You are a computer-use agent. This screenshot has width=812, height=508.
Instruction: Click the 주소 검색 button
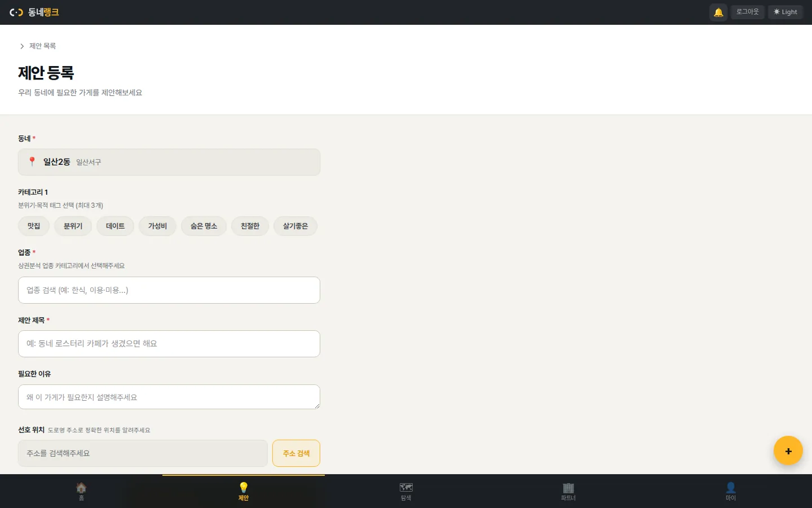(296, 453)
